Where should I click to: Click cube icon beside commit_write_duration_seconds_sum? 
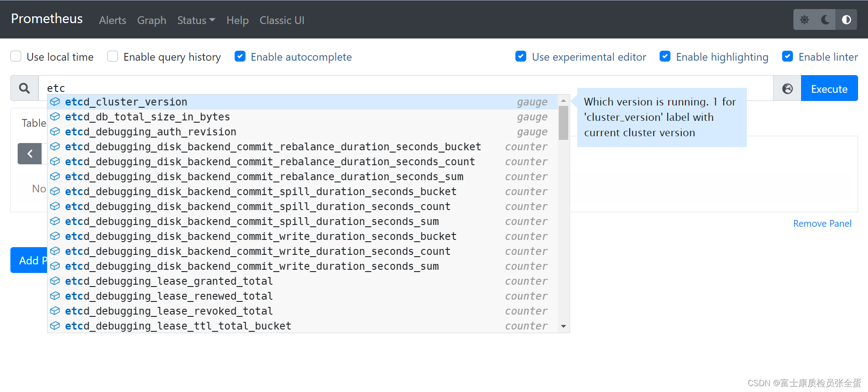(x=55, y=266)
